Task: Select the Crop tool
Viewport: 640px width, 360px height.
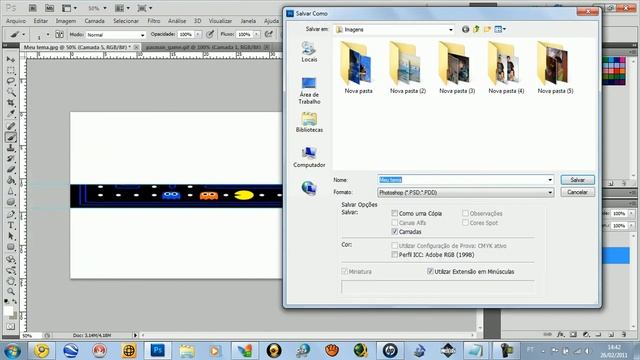Action: [x=11, y=103]
